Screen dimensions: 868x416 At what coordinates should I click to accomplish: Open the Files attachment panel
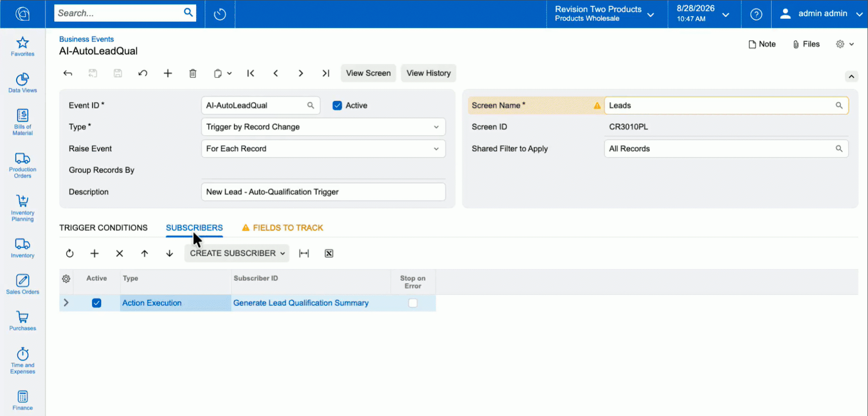coord(806,44)
